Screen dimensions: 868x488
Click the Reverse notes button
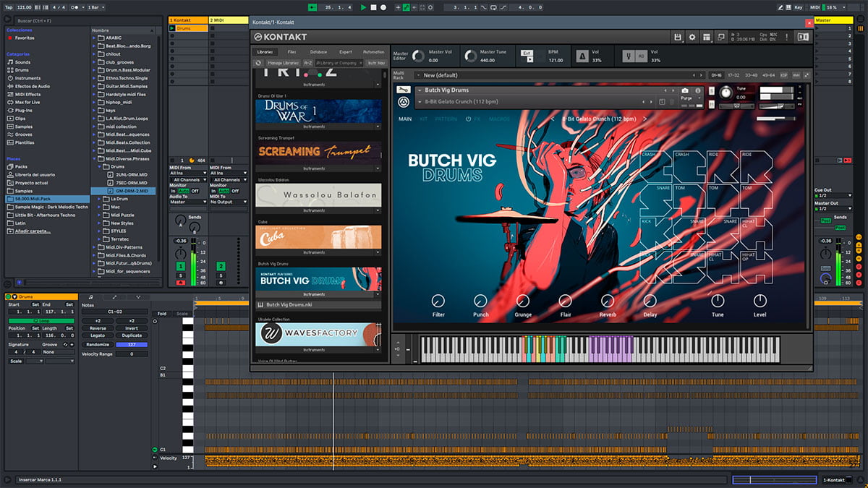(x=98, y=328)
